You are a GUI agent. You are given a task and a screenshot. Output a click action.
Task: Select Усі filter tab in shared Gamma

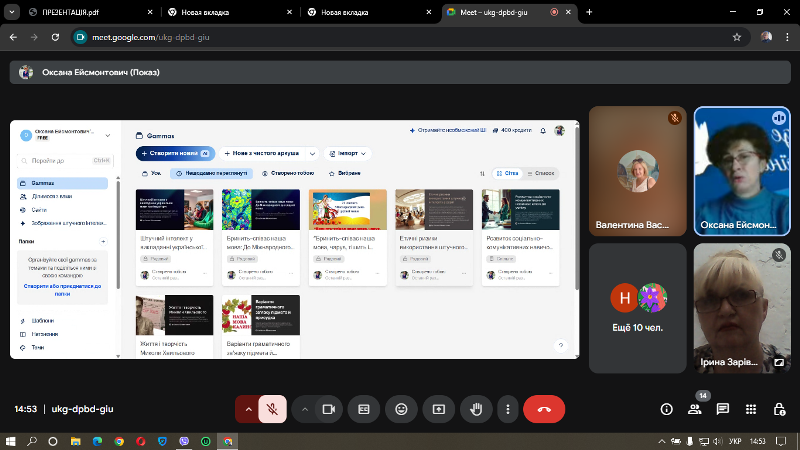[152, 173]
